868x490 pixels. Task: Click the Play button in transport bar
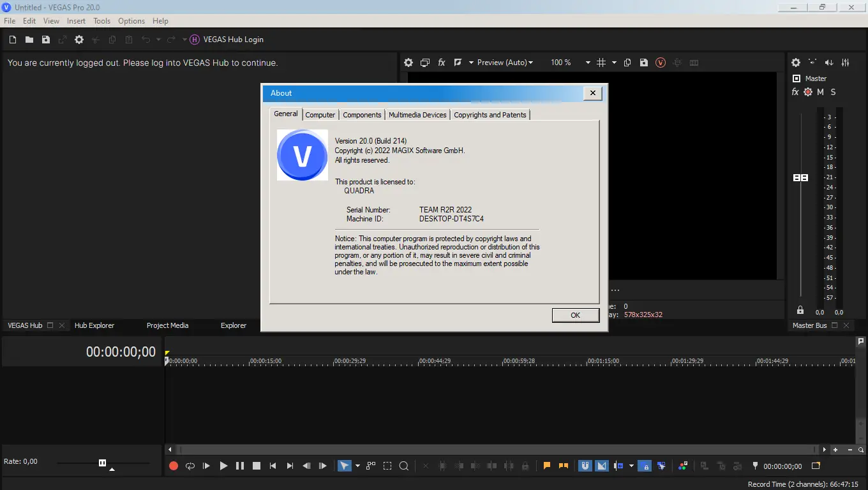[x=223, y=466]
